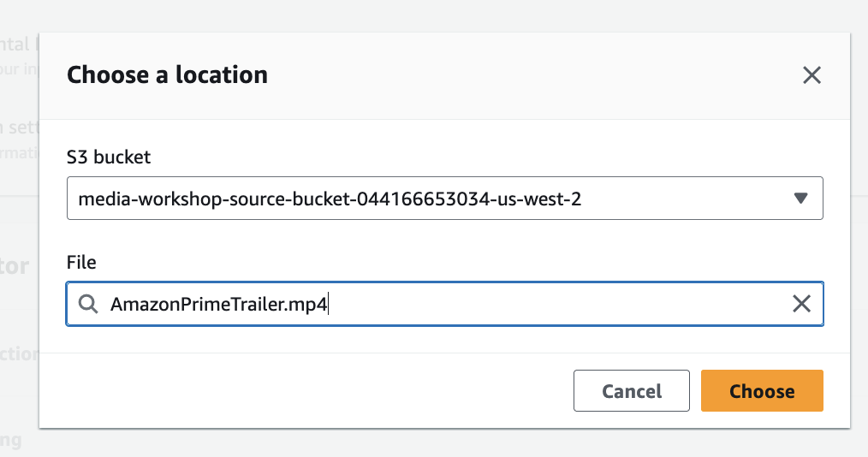Screen dimensions: 868x457
Task: Click the File label above the input
Action: pos(81,263)
